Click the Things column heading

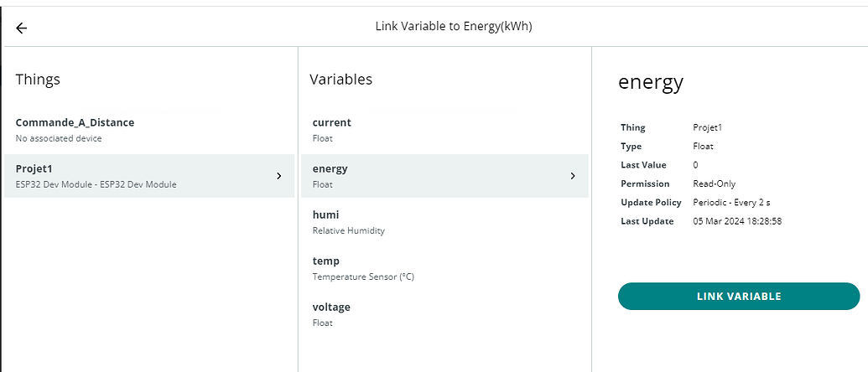38,80
